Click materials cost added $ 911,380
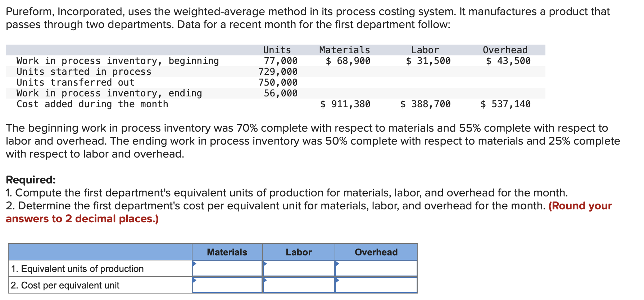644x300 pixels. coord(345,104)
